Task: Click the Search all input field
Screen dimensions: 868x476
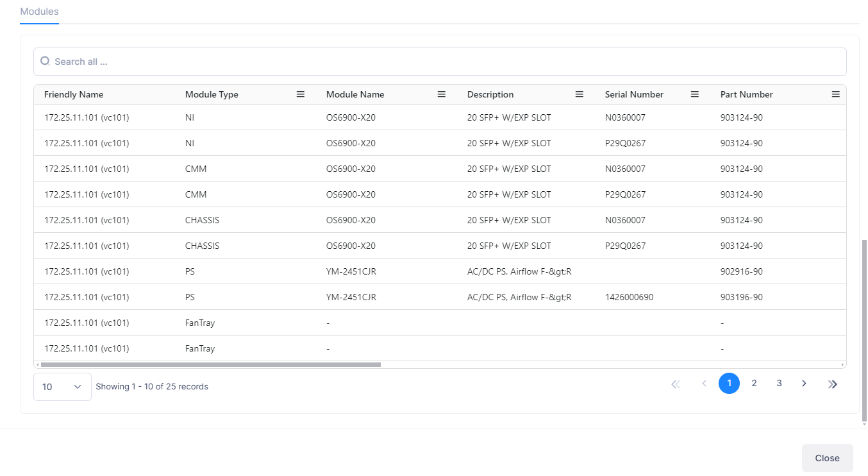Action: click(442, 62)
